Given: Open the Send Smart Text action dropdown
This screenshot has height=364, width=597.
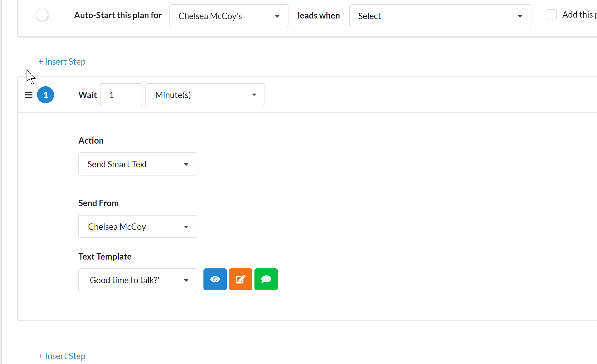Looking at the screenshot, I should [x=138, y=164].
